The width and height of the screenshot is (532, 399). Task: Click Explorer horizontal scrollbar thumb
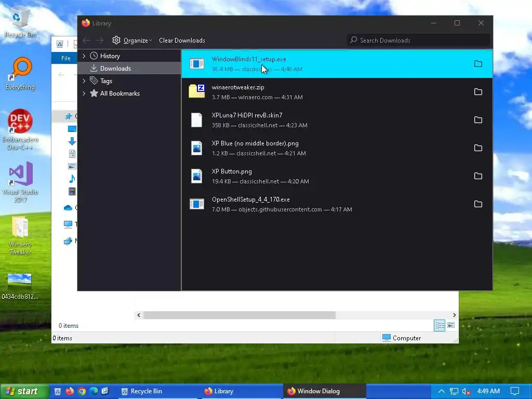pos(239,315)
